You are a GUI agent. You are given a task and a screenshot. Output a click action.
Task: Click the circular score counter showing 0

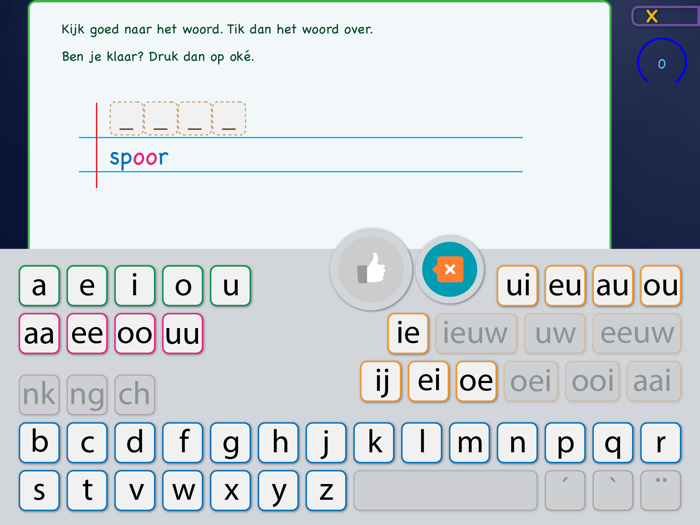pos(662,63)
